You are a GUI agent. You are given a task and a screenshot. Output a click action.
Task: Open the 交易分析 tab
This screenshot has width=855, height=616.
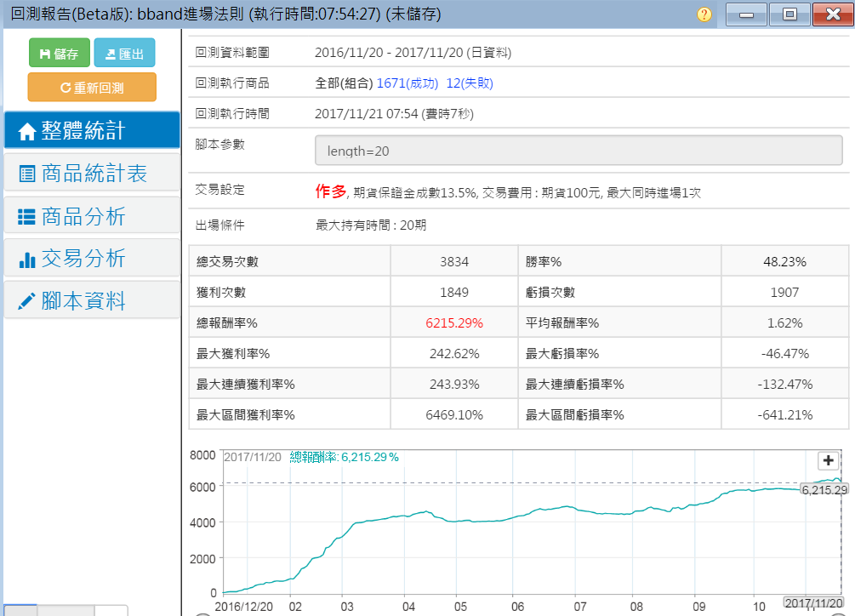83,259
